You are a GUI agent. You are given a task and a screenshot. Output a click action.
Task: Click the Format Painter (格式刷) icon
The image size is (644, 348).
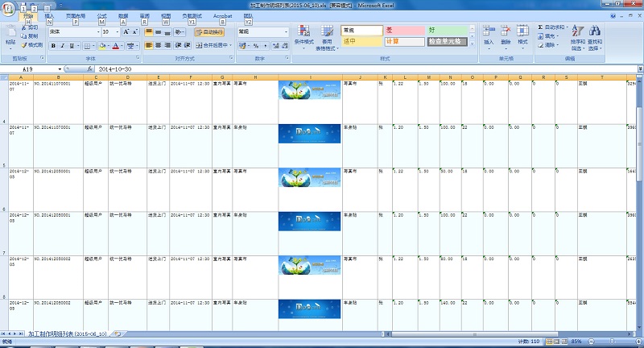(33, 45)
